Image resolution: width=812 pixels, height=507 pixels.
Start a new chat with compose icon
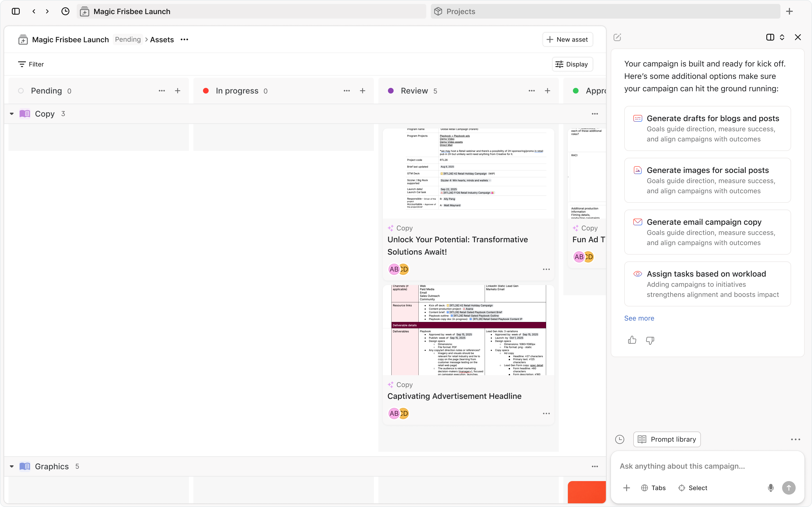pos(617,37)
